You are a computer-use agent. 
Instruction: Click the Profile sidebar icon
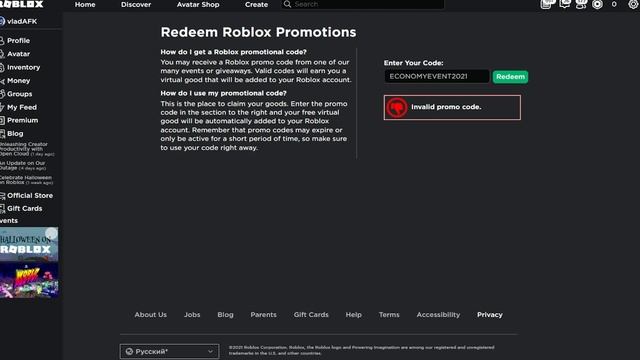(2, 40)
